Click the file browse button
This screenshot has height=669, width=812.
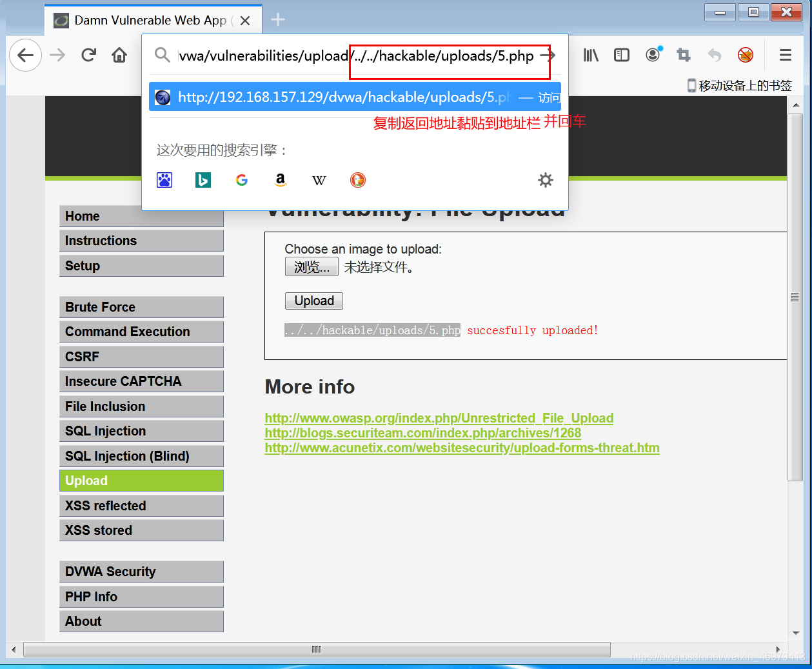pyautogui.click(x=312, y=267)
